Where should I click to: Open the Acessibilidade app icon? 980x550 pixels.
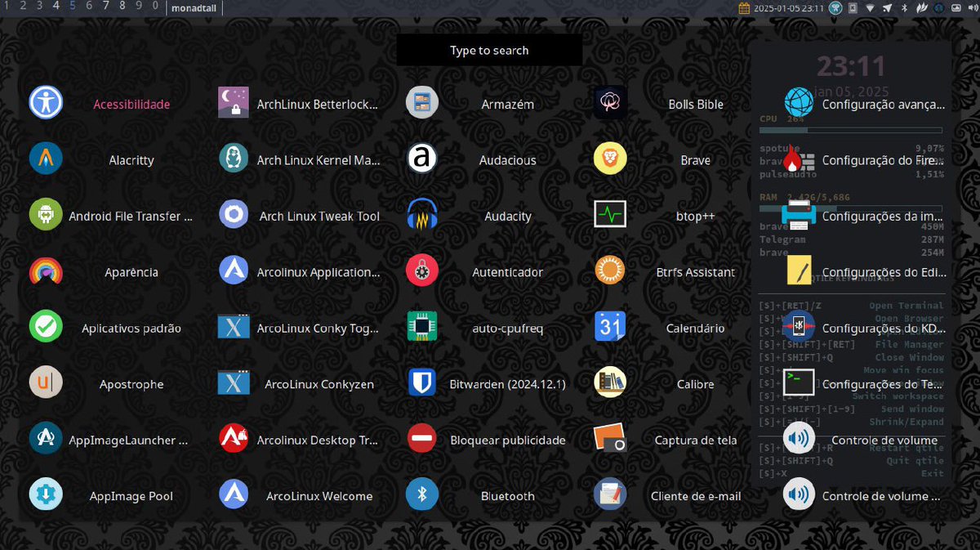coord(46,104)
